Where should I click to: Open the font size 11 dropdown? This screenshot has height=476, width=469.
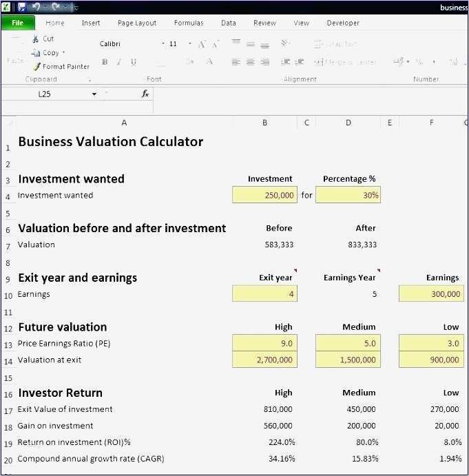190,43
